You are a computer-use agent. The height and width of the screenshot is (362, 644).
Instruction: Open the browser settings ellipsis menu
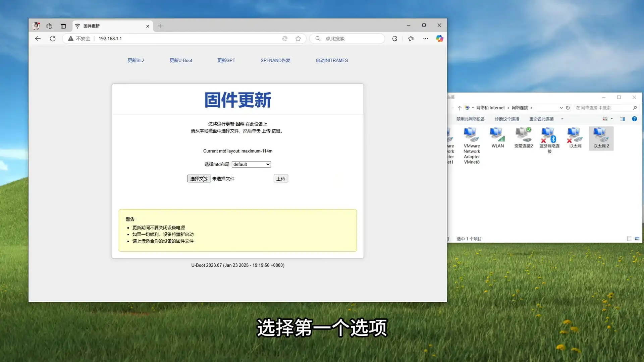pos(425,39)
